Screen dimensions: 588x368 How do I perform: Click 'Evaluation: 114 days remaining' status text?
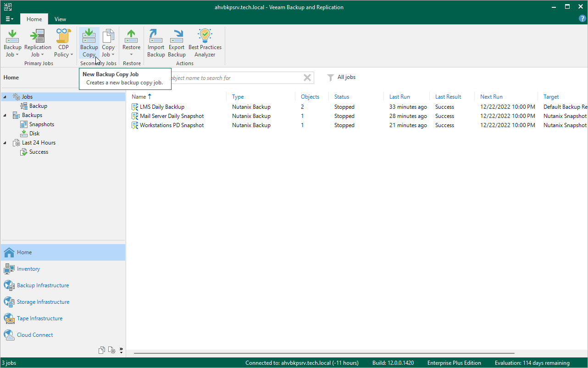pyautogui.click(x=532, y=363)
